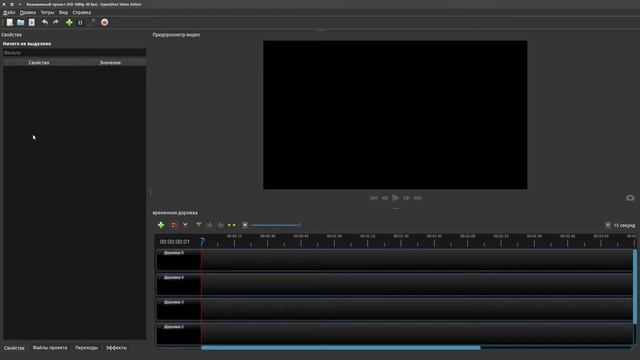Open the Титры menu
Image resolution: width=640 pixels, height=360 pixels.
[47, 12]
